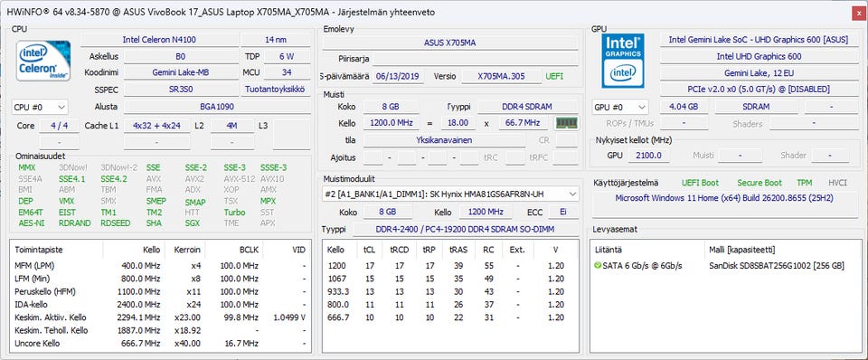Image resolution: width=868 pixels, height=360 pixels.
Task: Click the SR3S0 SSPEC value
Action: coord(180,90)
